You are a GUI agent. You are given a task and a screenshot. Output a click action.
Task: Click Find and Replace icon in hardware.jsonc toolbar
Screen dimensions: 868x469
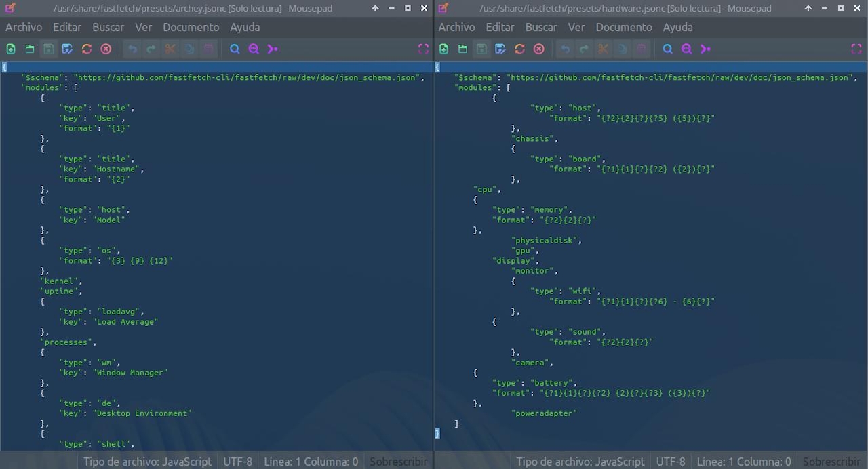pos(686,49)
